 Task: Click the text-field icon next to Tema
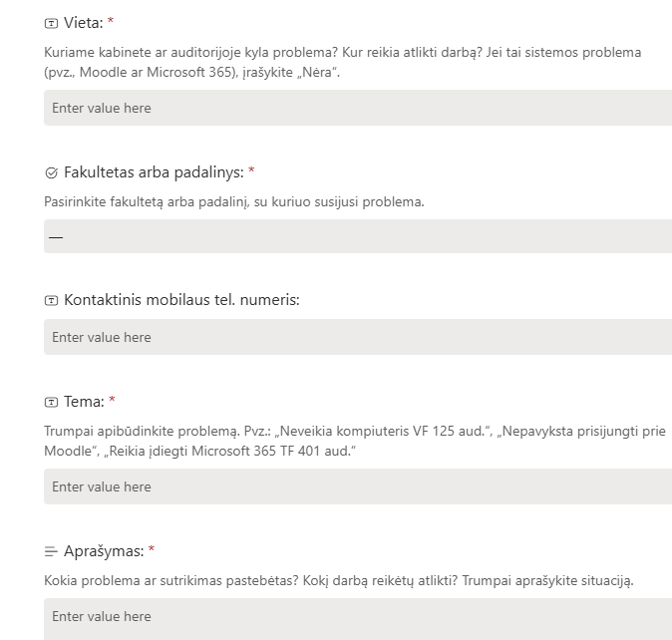51,403
